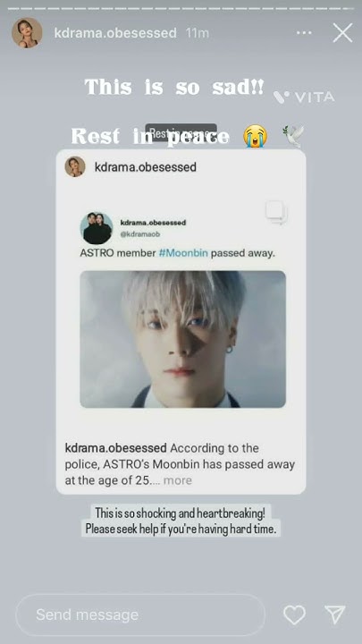Close the story with the X icon

pyautogui.click(x=342, y=33)
